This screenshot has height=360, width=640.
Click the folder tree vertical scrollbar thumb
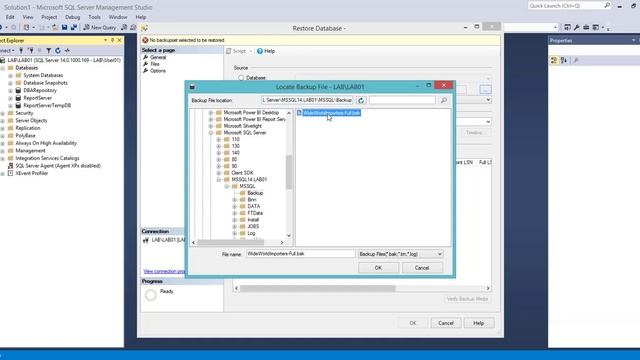point(289,172)
